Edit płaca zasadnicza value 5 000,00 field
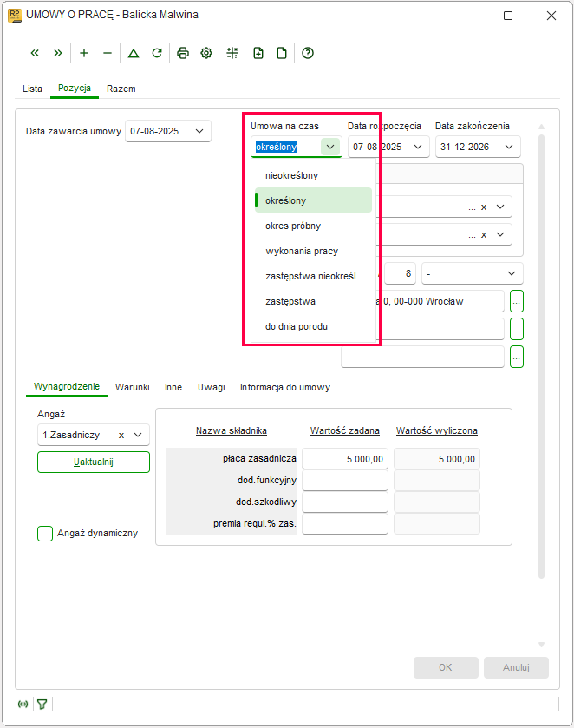The height and width of the screenshot is (728, 574). 345,459
